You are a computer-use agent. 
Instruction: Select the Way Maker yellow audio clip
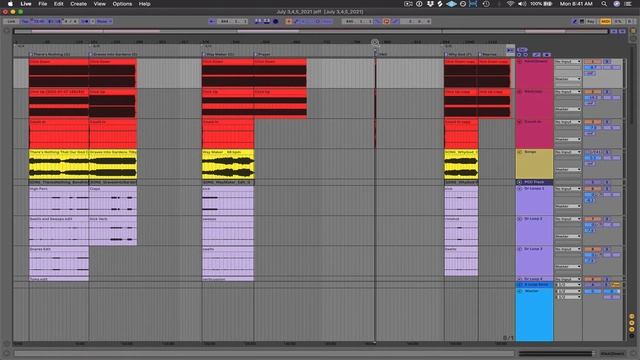click(228, 164)
